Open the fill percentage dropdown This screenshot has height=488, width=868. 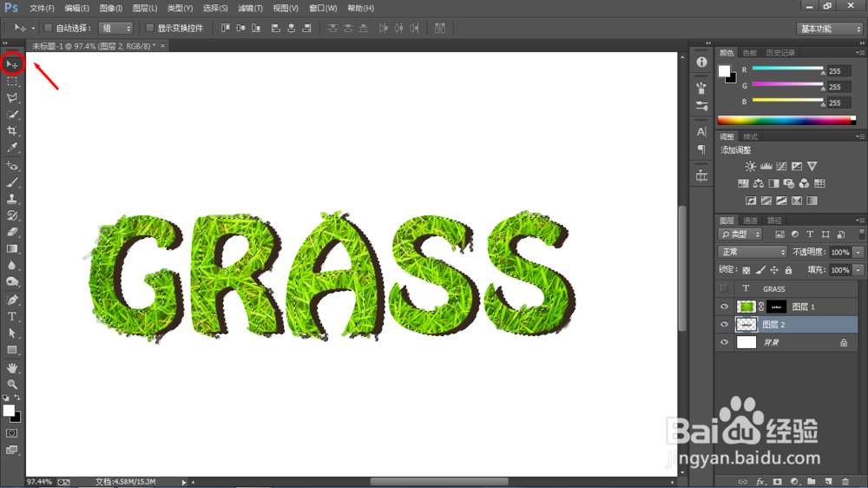pyautogui.click(x=858, y=270)
